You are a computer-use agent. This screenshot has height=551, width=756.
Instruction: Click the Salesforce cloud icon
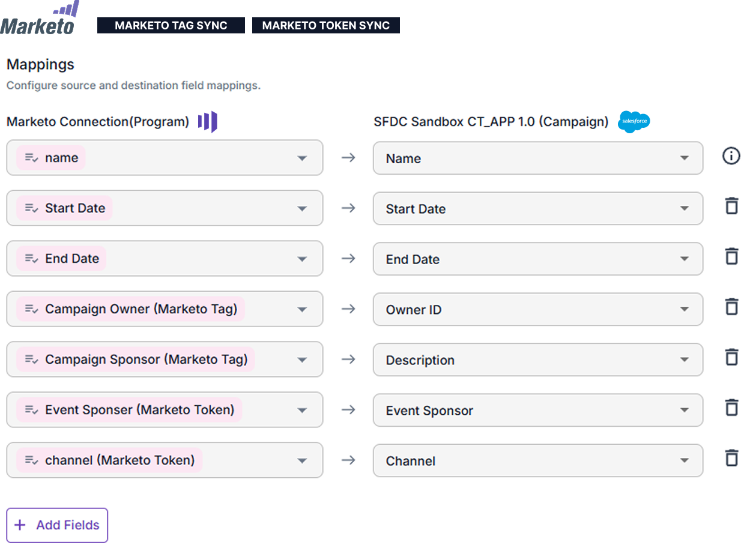[x=634, y=122]
